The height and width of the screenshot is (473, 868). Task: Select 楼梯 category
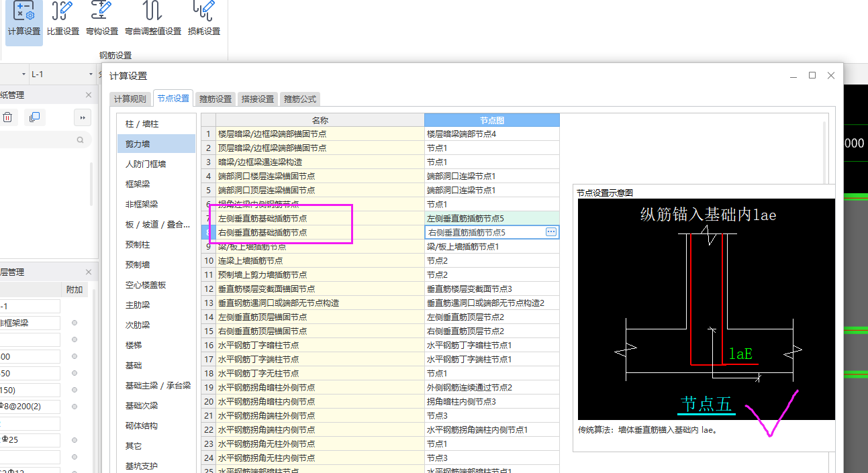[x=156, y=345]
